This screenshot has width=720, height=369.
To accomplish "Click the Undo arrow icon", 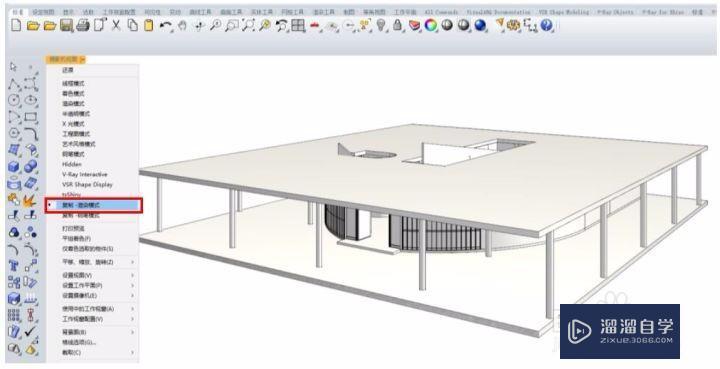I will click(x=165, y=26).
